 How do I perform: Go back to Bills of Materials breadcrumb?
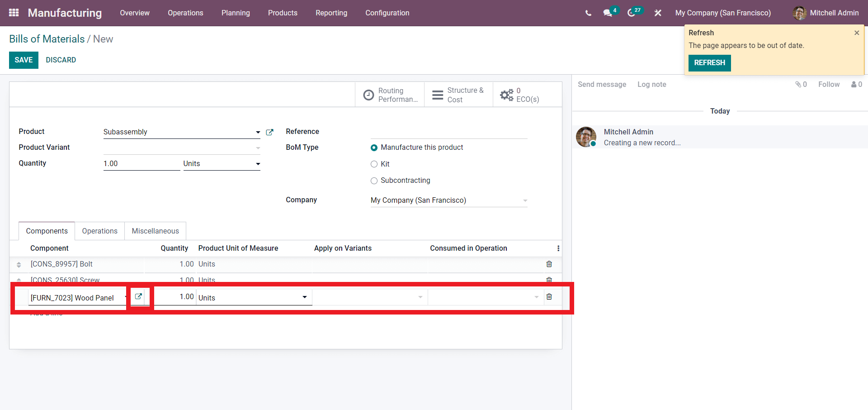point(47,39)
